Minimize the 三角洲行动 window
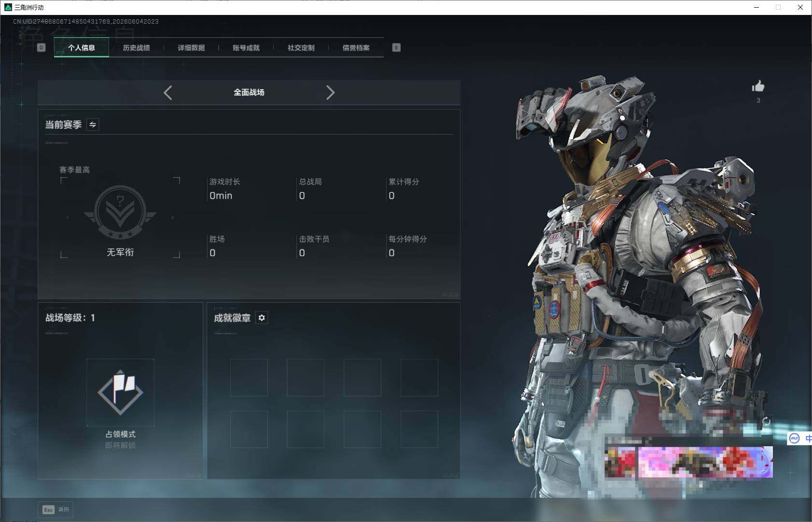The image size is (812, 522). (x=756, y=7)
